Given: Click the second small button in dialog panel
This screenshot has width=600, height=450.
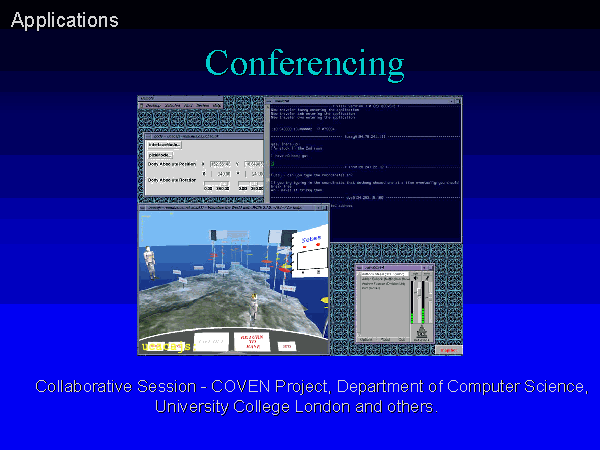Looking at the screenshot, I should tap(160, 155).
